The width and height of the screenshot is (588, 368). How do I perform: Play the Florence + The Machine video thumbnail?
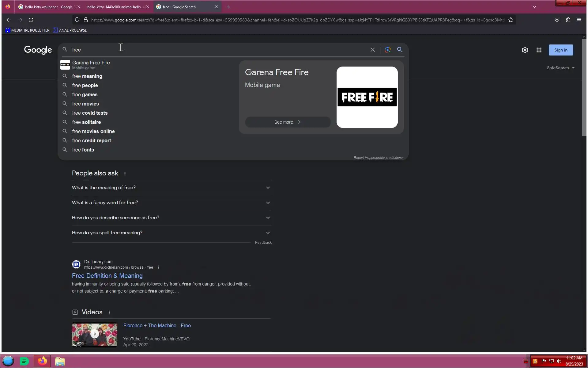[x=94, y=334]
